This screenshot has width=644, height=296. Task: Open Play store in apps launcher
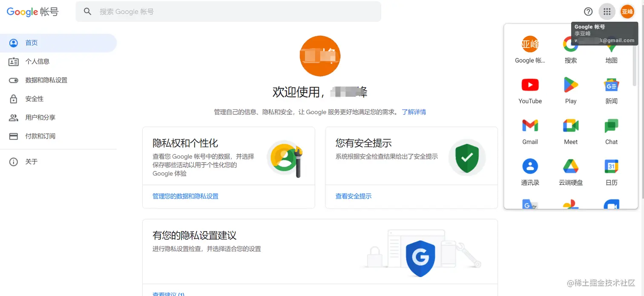571,91
